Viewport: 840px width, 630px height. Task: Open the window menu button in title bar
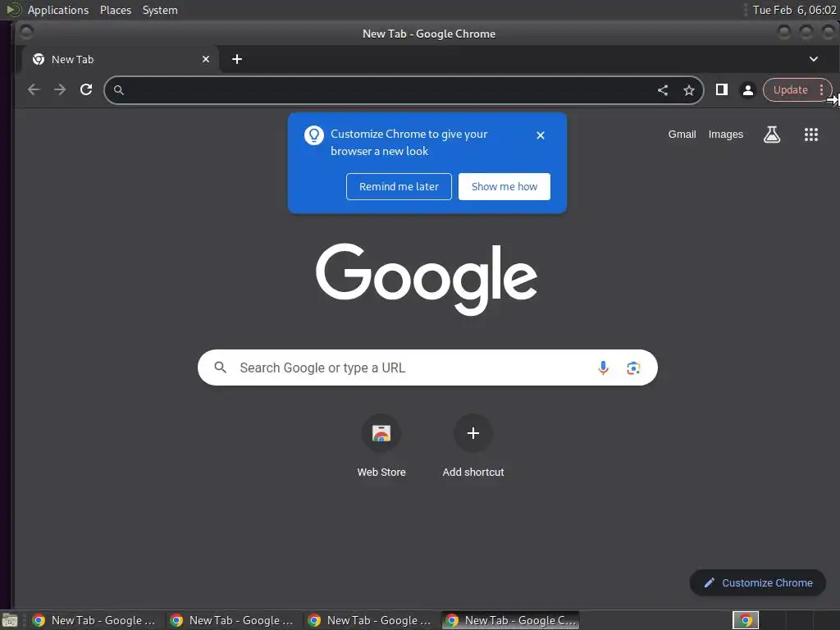tap(25, 33)
